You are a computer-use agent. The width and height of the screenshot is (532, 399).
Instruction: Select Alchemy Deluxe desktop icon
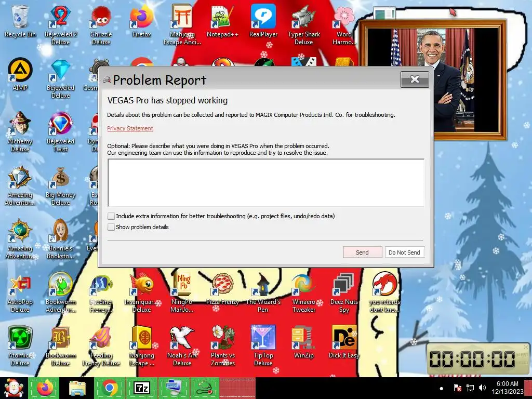(20, 132)
